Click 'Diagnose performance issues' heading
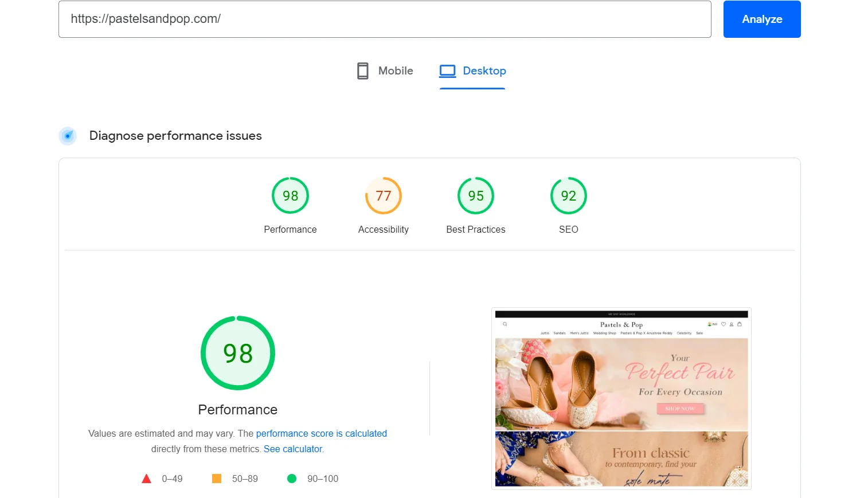 click(175, 136)
